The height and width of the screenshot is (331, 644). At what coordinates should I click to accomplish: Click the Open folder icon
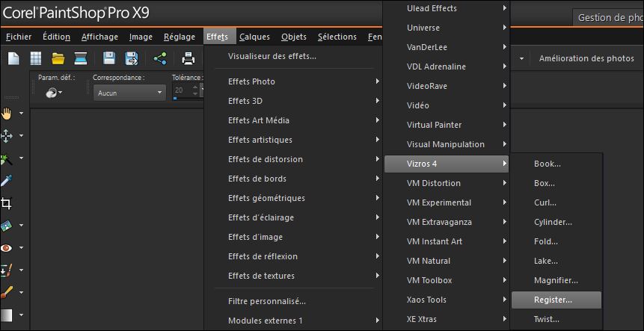(x=58, y=59)
